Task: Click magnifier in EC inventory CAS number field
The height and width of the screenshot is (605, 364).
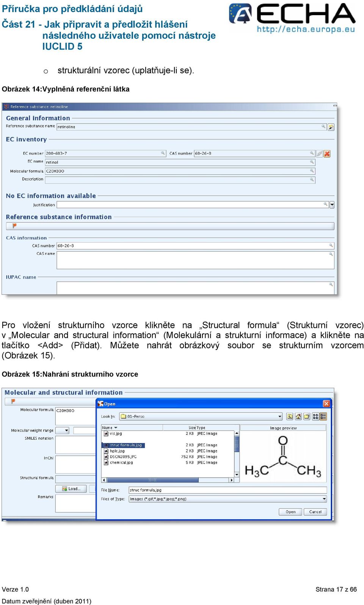Action: tap(312, 153)
